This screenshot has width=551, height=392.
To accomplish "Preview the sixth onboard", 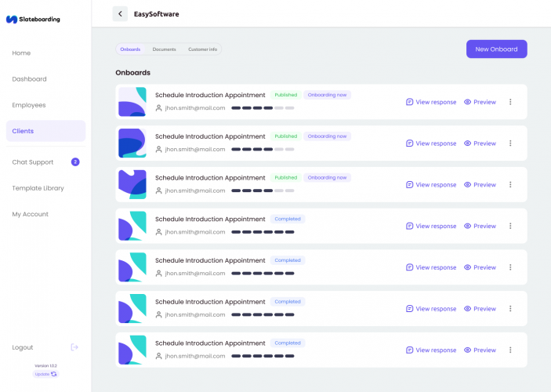I will click(x=480, y=309).
